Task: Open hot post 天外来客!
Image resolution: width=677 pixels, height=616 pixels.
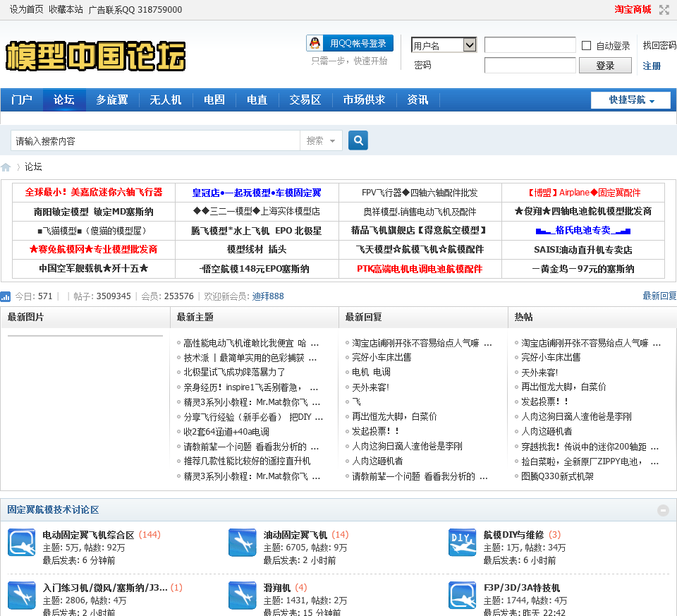Action: click(539, 373)
